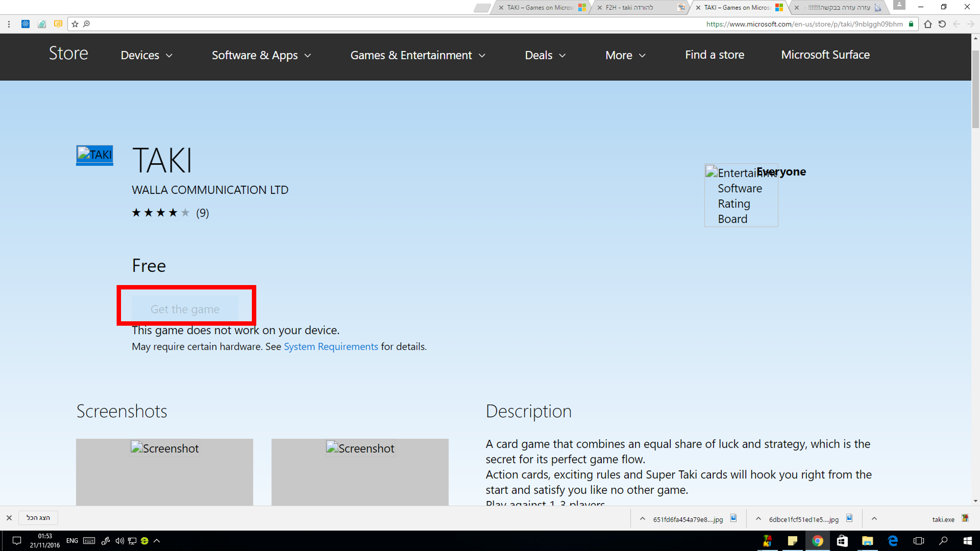The width and height of the screenshot is (980, 551).
Task: Click the page vertical scrollbar thumb
Action: (x=975, y=88)
